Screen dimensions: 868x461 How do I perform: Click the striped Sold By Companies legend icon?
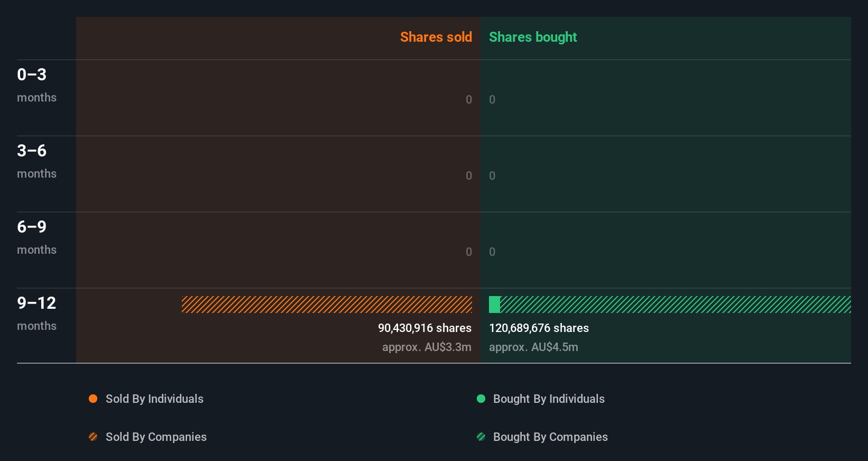pos(93,437)
